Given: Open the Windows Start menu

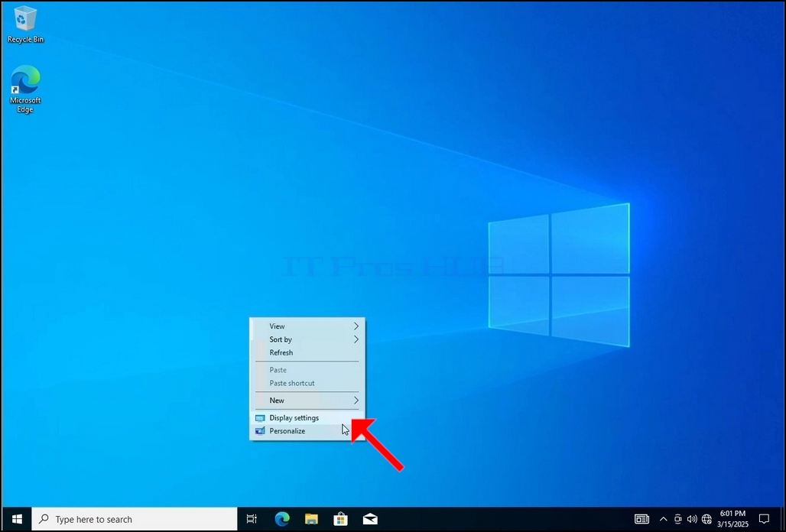Looking at the screenshot, I should (x=17, y=519).
